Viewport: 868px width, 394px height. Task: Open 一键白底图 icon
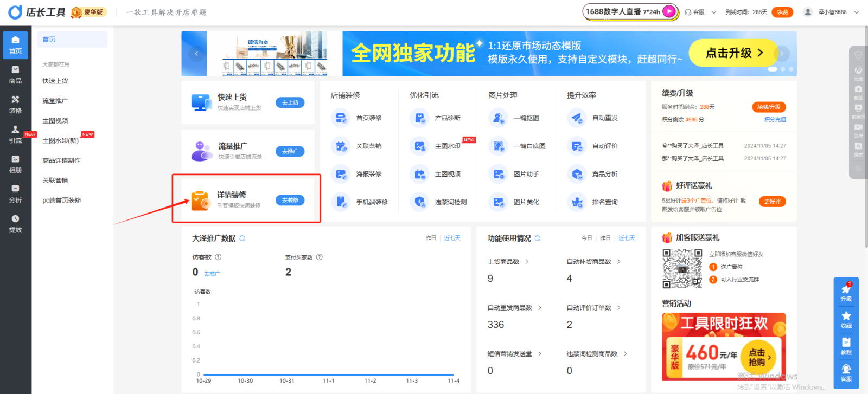point(498,146)
